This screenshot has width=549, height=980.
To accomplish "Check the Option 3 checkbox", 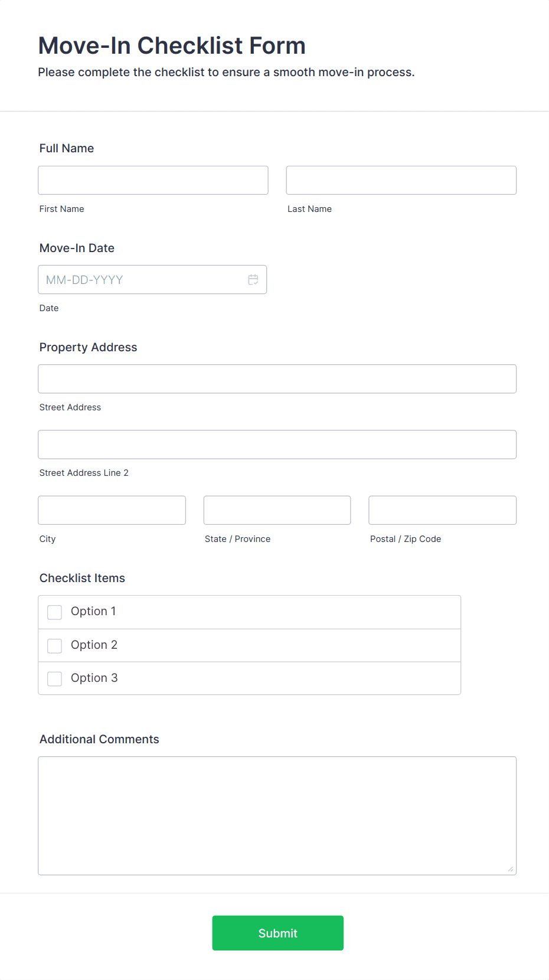I will [54, 678].
